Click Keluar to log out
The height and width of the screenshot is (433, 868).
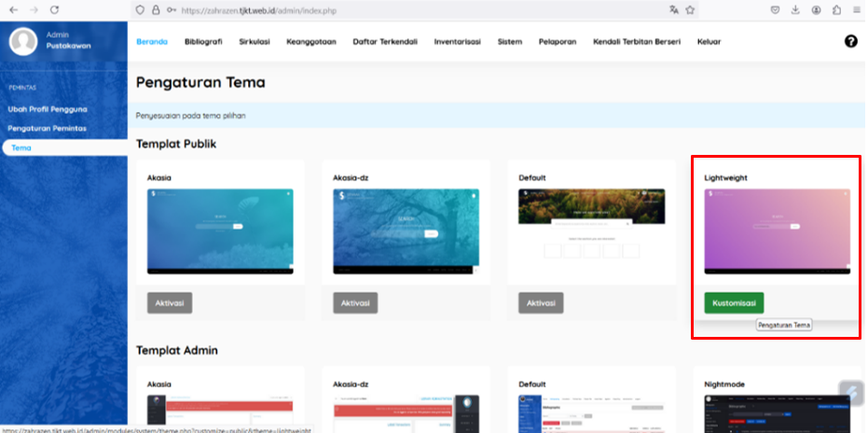click(709, 42)
